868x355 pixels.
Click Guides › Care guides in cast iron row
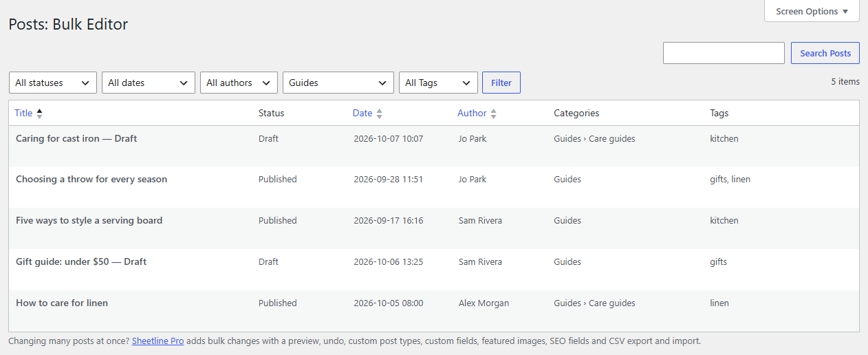tap(594, 138)
